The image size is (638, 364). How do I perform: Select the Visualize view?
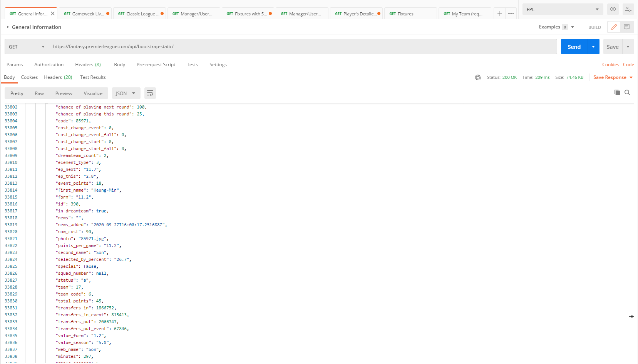pos(93,93)
